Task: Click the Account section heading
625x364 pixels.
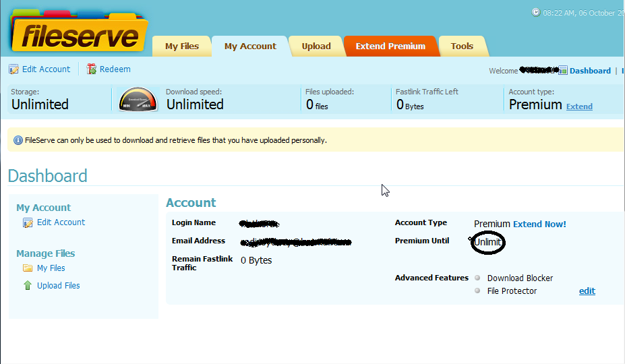Action: point(191,202)
